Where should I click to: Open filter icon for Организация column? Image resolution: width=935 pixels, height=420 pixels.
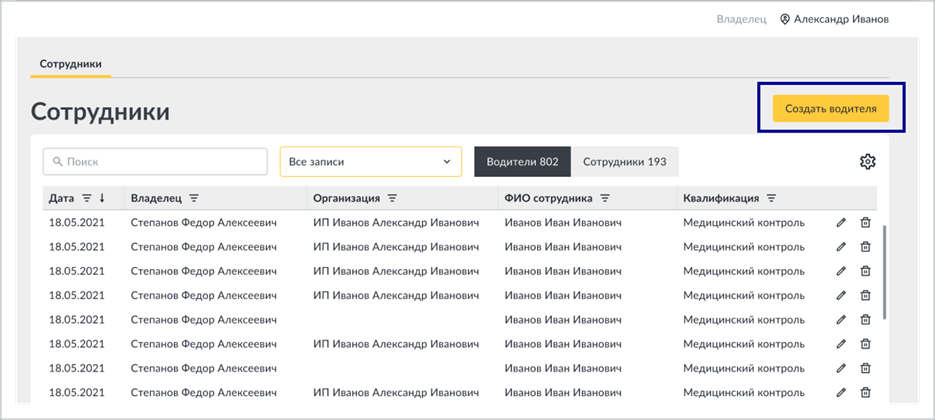[x=392, y=198]
